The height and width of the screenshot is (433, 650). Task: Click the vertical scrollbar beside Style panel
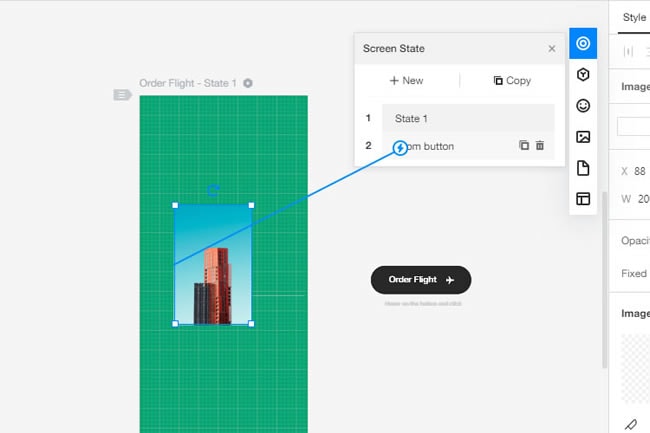point(604,280)
